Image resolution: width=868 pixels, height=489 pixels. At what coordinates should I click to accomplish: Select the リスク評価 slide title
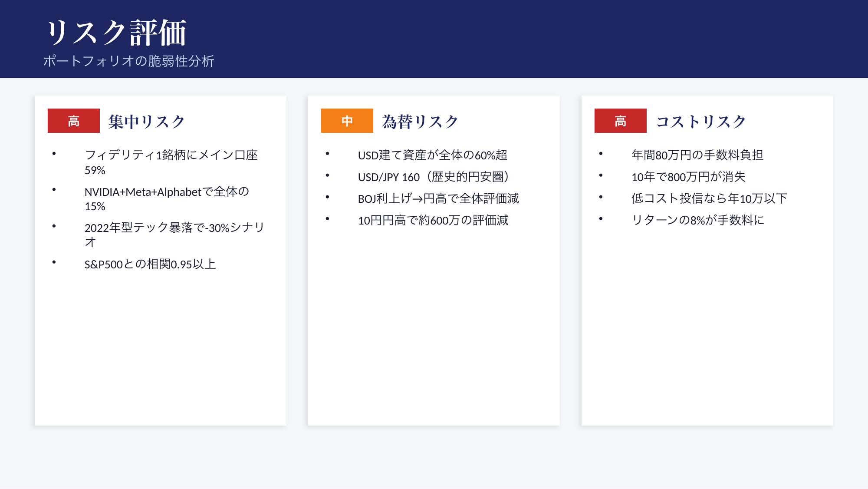[116, 33]
